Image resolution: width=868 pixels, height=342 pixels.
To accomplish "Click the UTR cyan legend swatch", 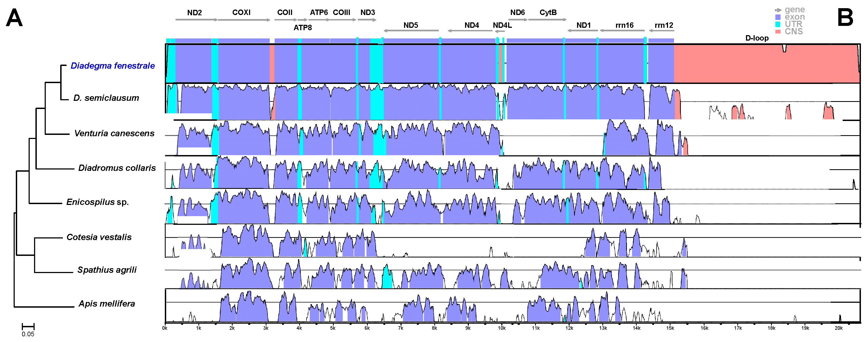I will pos(778,24).
